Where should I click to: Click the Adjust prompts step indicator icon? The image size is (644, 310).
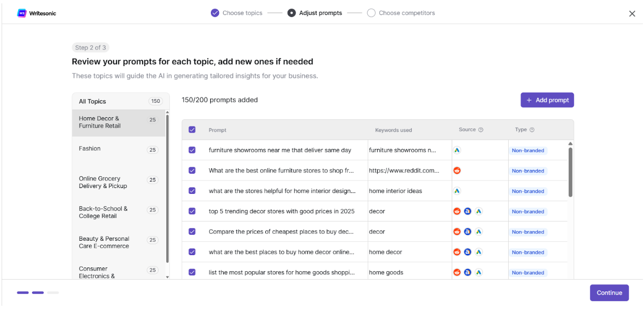pyautogui.click(x=291, y=13)
